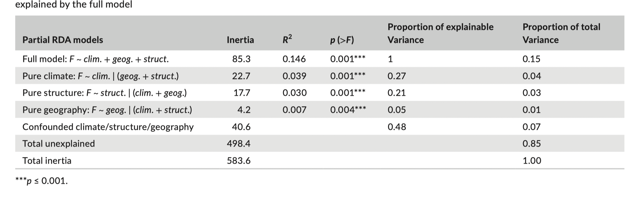Select the 'Pure geography' row label
Screen dimensions: 644x202
click(107, 110)
